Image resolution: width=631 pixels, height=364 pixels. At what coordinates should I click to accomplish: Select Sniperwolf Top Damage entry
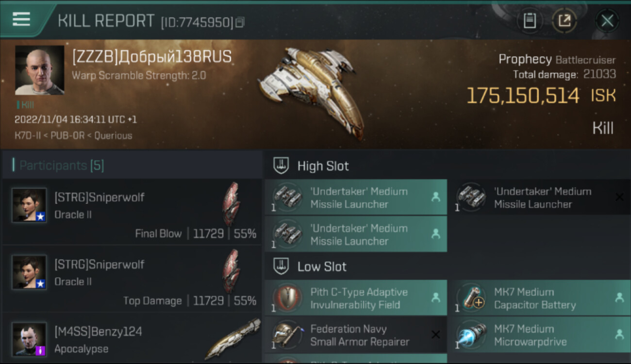pyautogui.click(x=132, y=279)
